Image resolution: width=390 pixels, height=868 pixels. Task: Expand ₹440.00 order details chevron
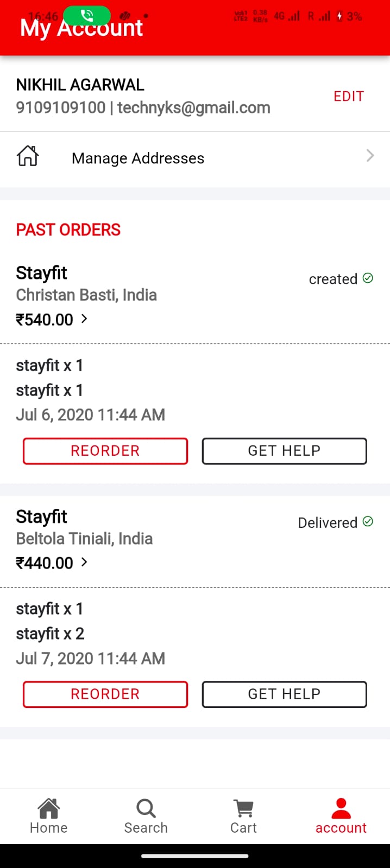84,563
